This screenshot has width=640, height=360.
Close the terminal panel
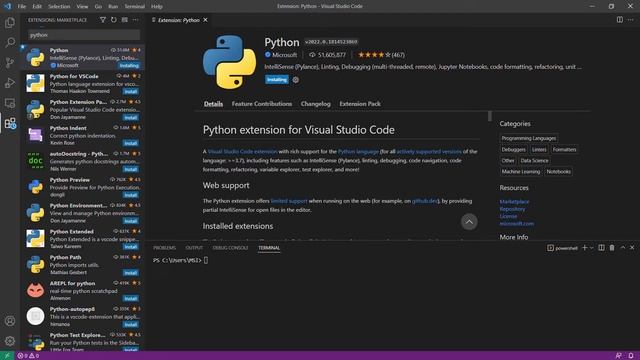[632, 248]
